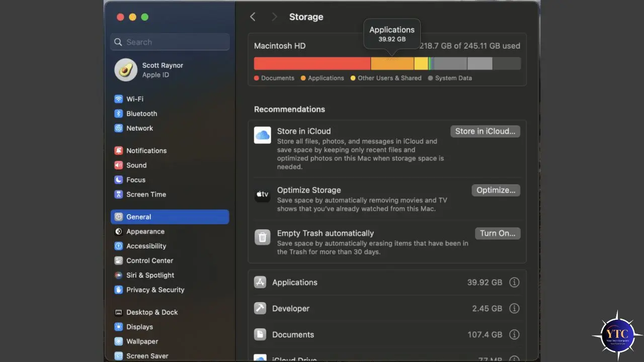Click the Control Center icon
Screen dimensions: 644x362
tap(118, 260)
